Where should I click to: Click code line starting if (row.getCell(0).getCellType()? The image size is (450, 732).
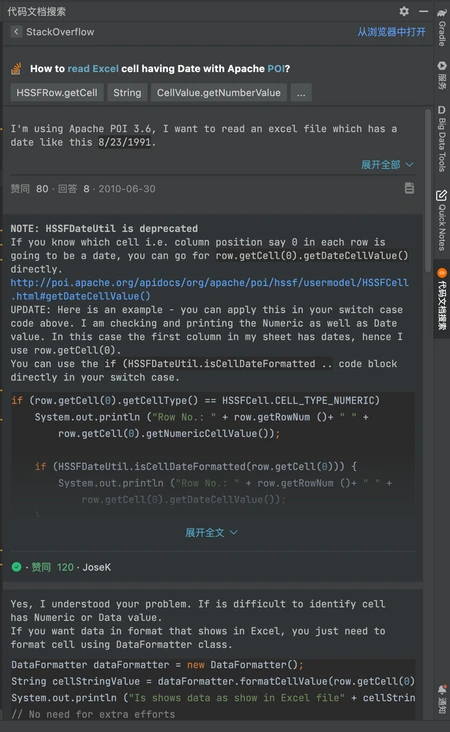[x=196, y=400]
